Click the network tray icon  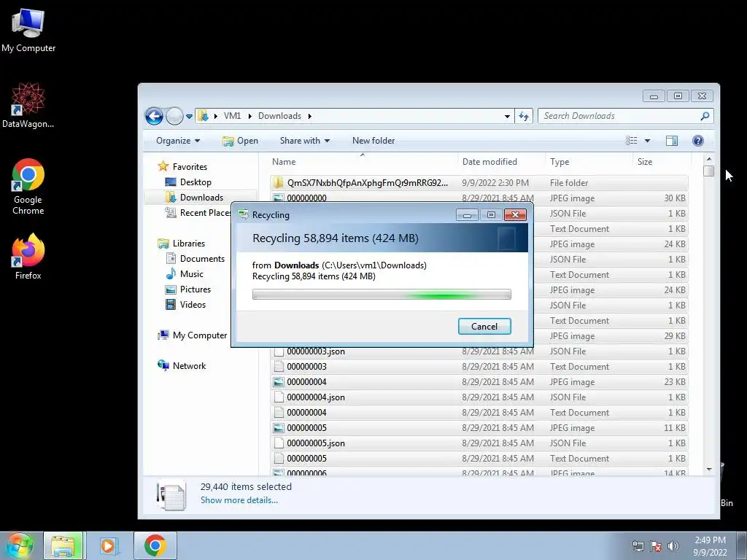pyautogui.click(x=638, y=546)
